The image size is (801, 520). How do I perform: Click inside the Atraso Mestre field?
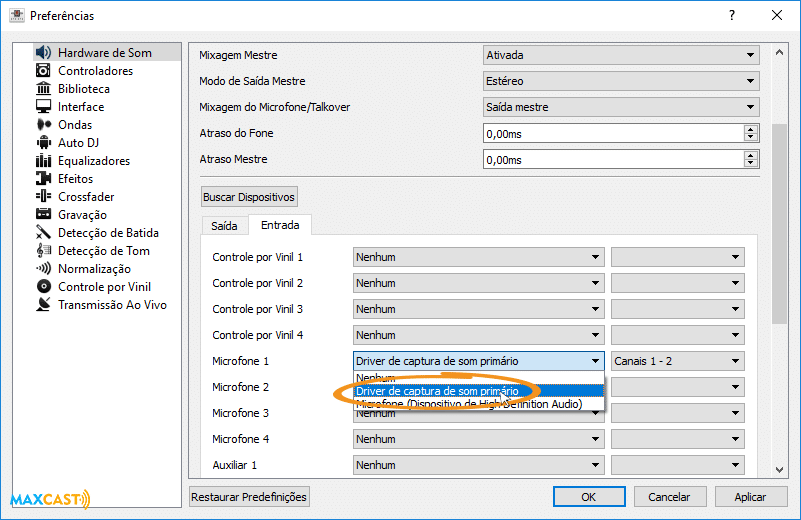click(612, 159)
